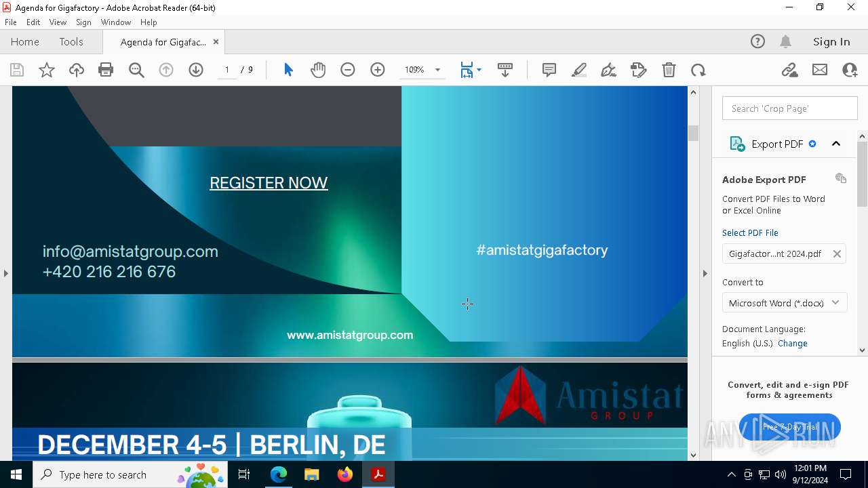Activate the Hand pan tool
Image resolution: width=868 pixels, height=488 pixels.
point(318,70)
